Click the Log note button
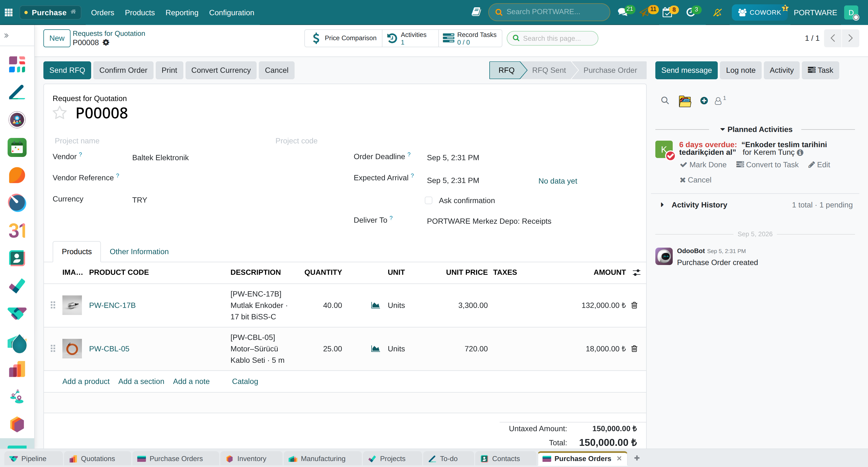Image resolution: width=868 pixels, height=467 pixels. click(x=741, y=70)
